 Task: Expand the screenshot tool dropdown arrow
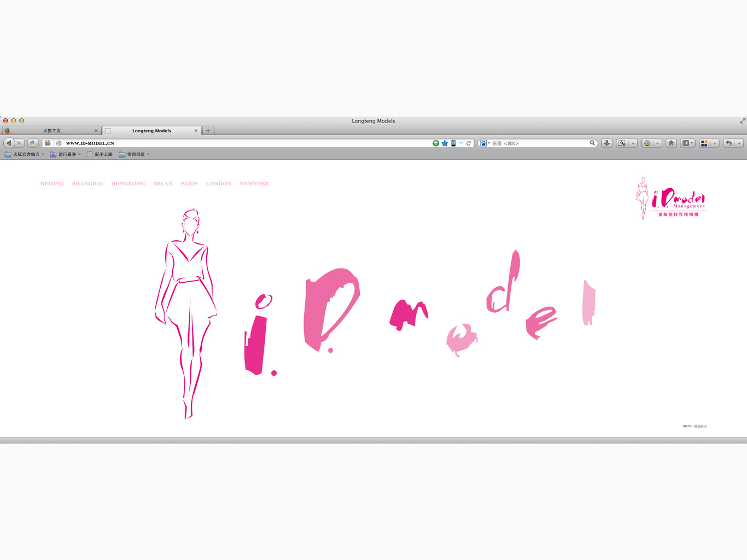point(633,143)
